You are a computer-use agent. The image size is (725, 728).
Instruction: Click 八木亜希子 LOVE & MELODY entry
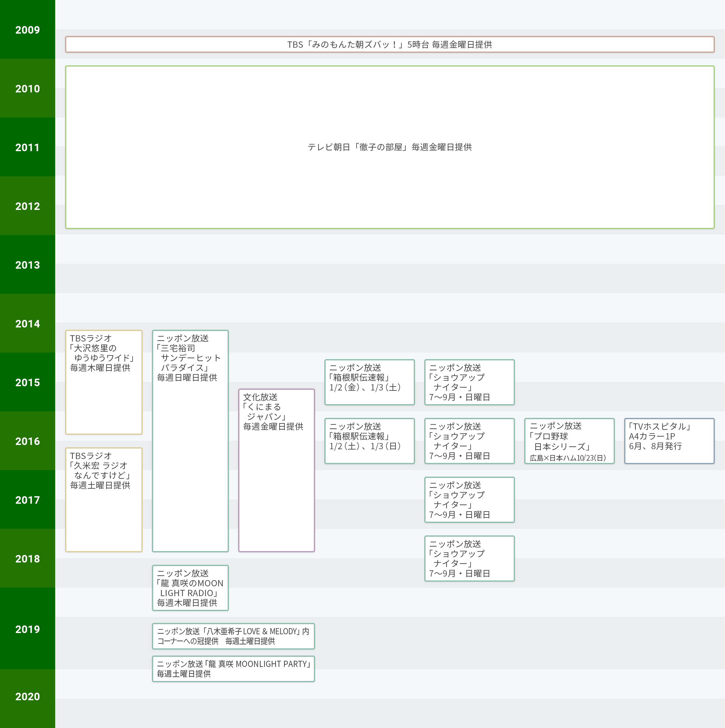tap(234, 636)
